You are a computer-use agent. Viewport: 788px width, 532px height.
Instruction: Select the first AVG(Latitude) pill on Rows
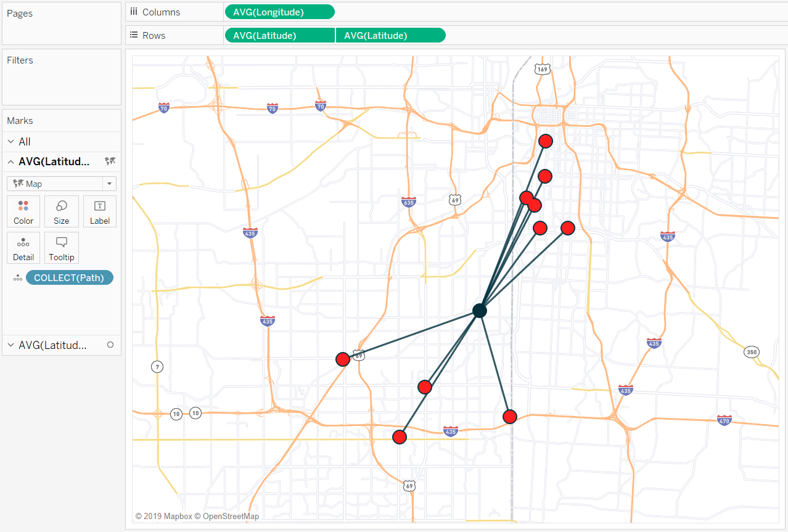point(280,35)
